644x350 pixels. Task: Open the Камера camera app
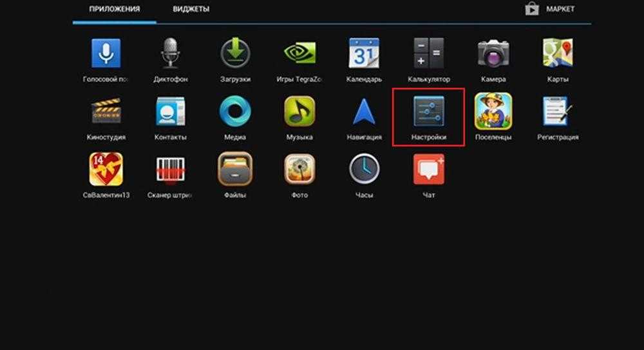pos(493,53)
